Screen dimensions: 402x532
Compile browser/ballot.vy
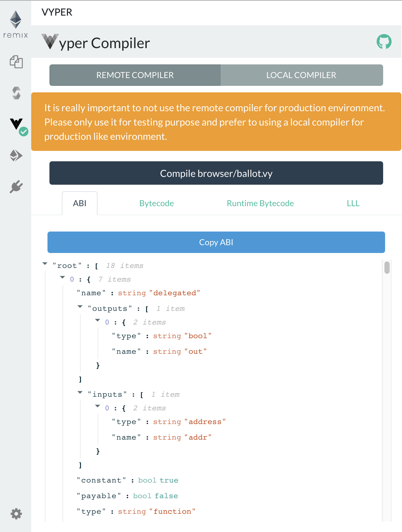[216, 173]
